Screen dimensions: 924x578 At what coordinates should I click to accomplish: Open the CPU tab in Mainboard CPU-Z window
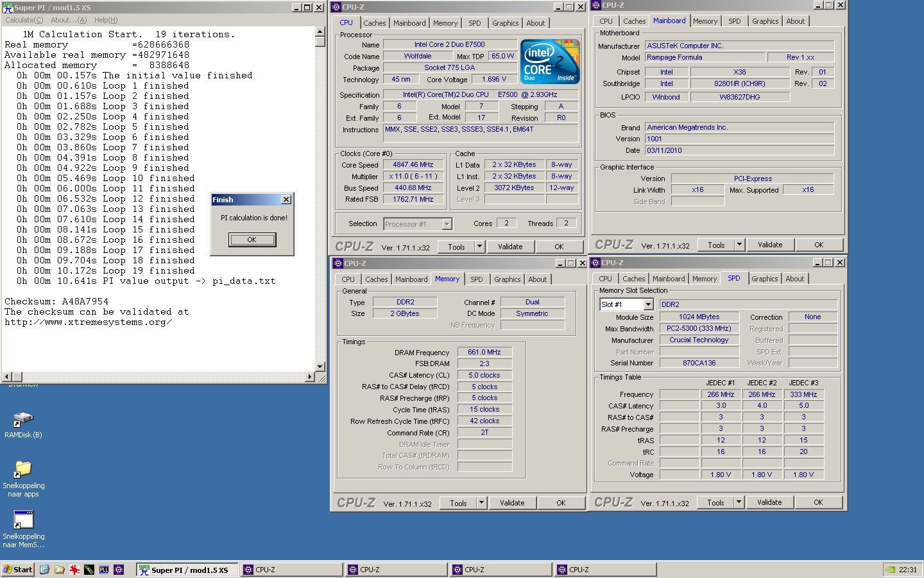(606, 21)
